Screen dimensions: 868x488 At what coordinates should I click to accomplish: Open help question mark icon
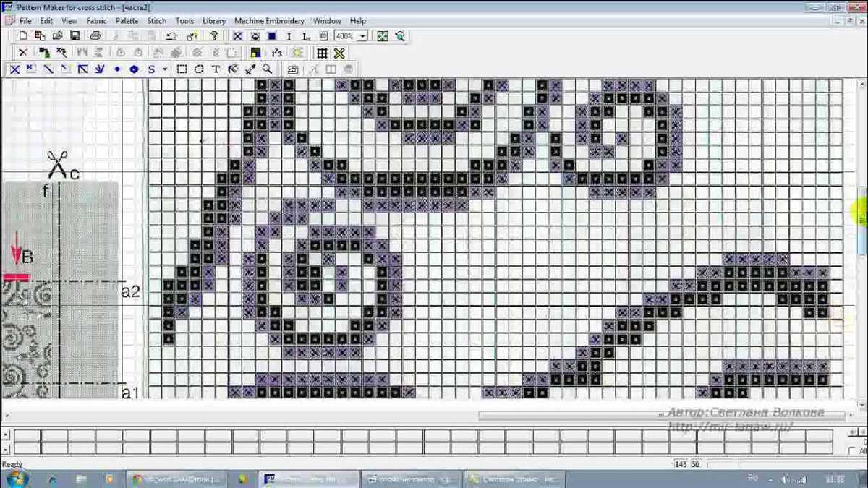coord(214,36)
